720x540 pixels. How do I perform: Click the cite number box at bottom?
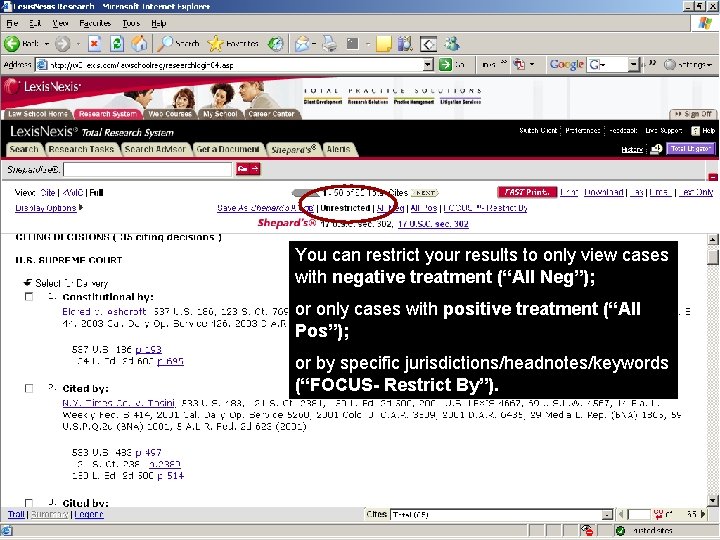(x=639, y=514)
